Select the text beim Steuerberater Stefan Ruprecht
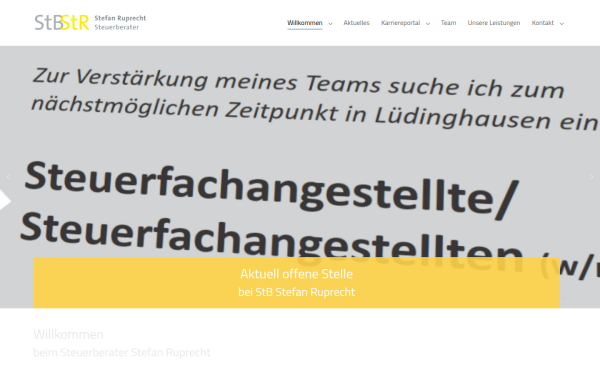 click(122, 352)
